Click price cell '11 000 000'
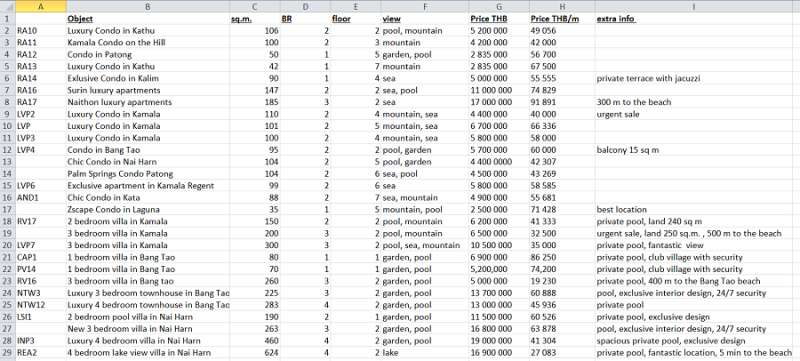Screen dimensions: 800x361 [x=499, y=90]
